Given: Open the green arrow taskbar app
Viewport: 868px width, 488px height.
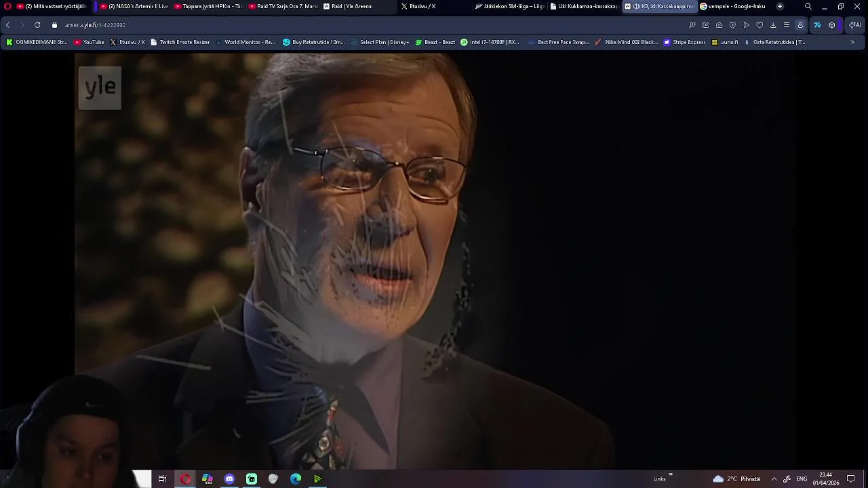Looking at the screenshot, I should (x=317, y=479).
